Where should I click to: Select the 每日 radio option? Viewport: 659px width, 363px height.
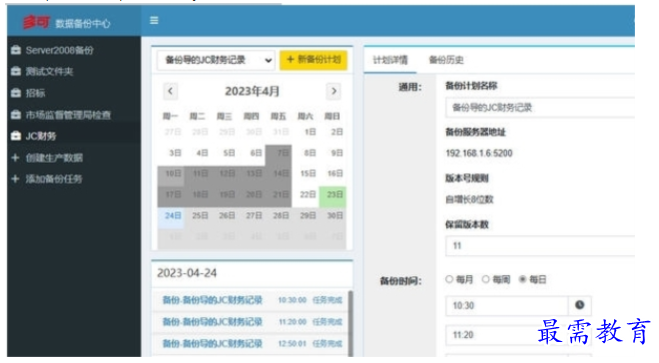(x=522, y=279)
